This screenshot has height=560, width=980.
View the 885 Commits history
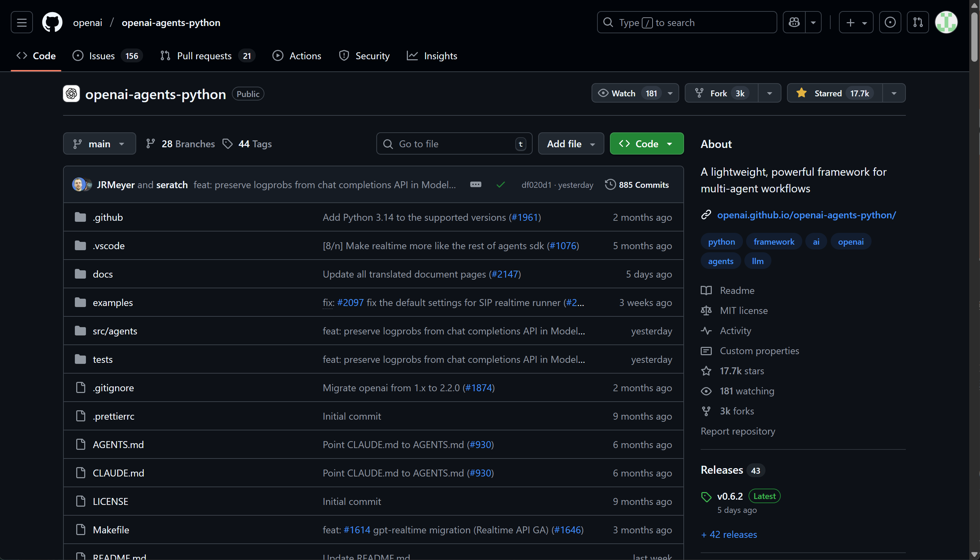coord(637,185)
